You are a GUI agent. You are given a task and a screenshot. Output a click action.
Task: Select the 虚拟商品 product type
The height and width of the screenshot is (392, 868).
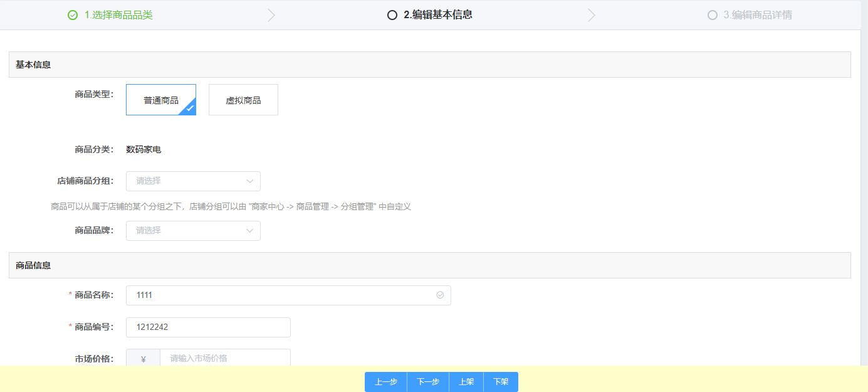(x=243, y=100)
